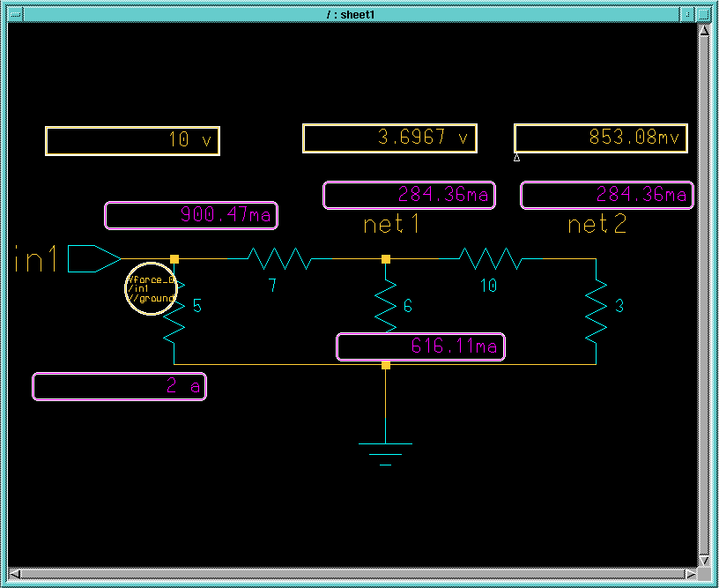Click the junction dot at net1
This screenshot has height=588, width=719.
pos(386,259)
